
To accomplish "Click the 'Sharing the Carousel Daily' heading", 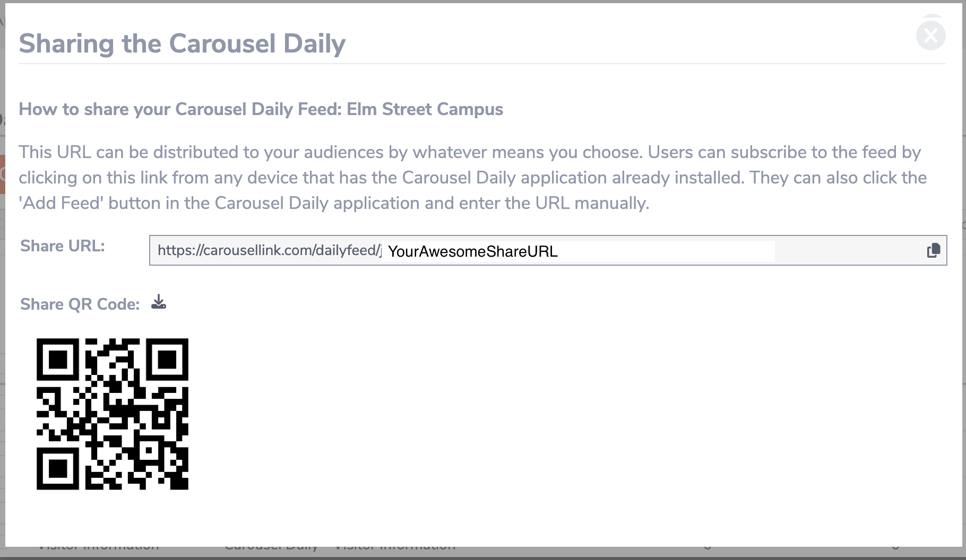I will click(182, 43).
